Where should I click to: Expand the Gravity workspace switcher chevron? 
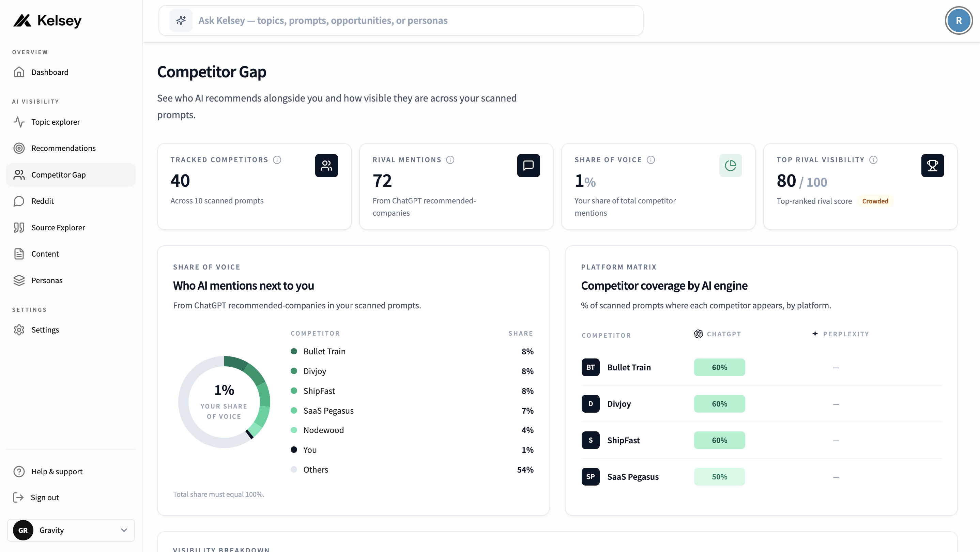[x=124, y=530]
